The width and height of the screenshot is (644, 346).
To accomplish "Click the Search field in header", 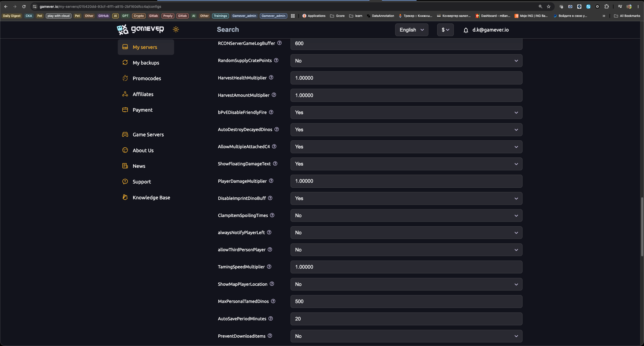I will [228, 29].
